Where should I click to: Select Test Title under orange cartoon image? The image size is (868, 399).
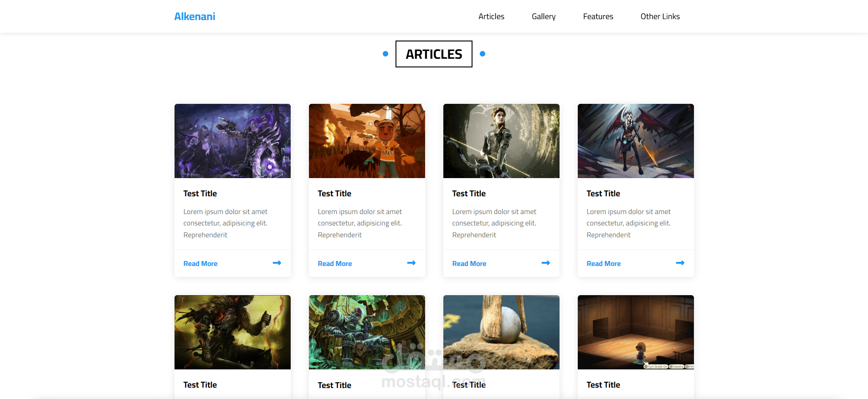coord(334,194)
